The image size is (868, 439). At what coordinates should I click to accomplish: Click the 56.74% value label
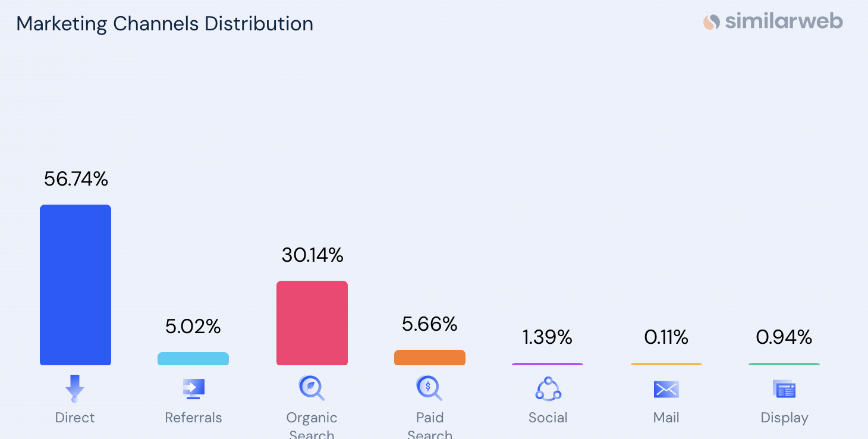76,178
